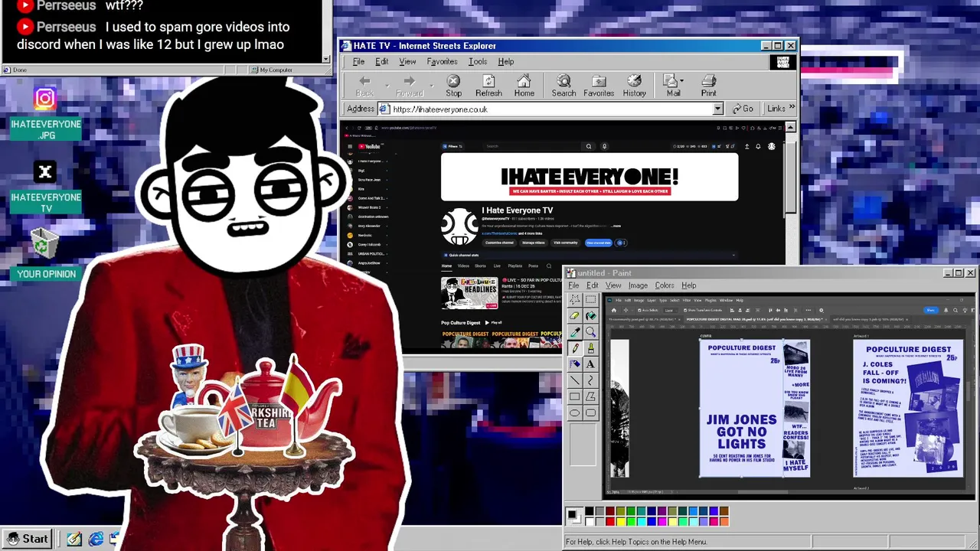The image size is (980, 551).
Task: Click Refresh in the Explorer toolbar
Action: pos(488,86)
